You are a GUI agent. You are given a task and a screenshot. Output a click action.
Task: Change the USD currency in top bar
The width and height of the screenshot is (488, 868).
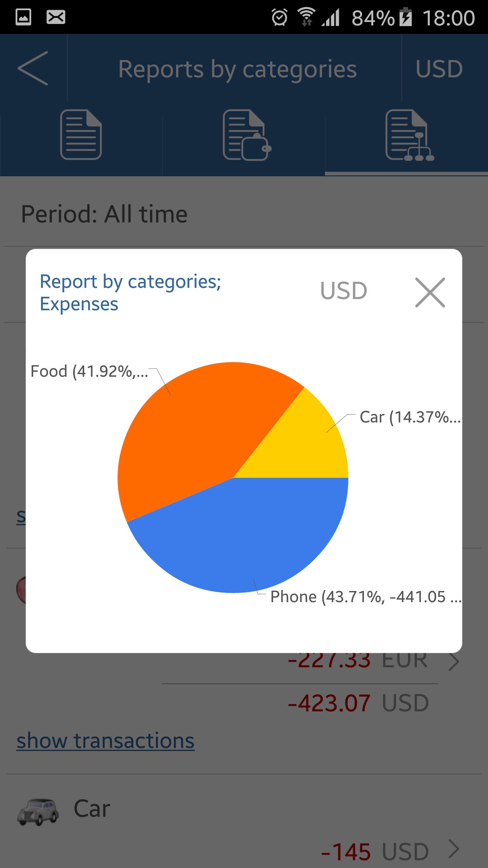[439, 69]
